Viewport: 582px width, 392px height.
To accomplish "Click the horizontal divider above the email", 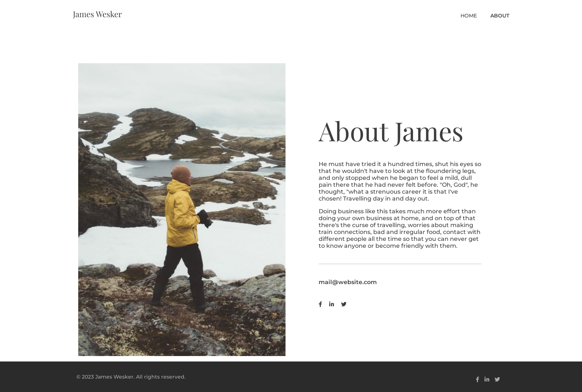I will click(399, 264).
